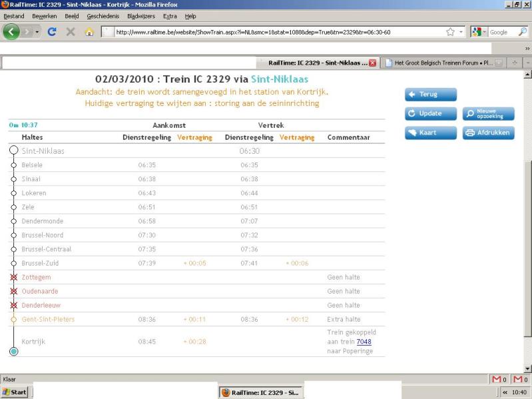Screen dimensions: 532x399
Task: Open the back history dropdown arrow
Action: point(36,31)
